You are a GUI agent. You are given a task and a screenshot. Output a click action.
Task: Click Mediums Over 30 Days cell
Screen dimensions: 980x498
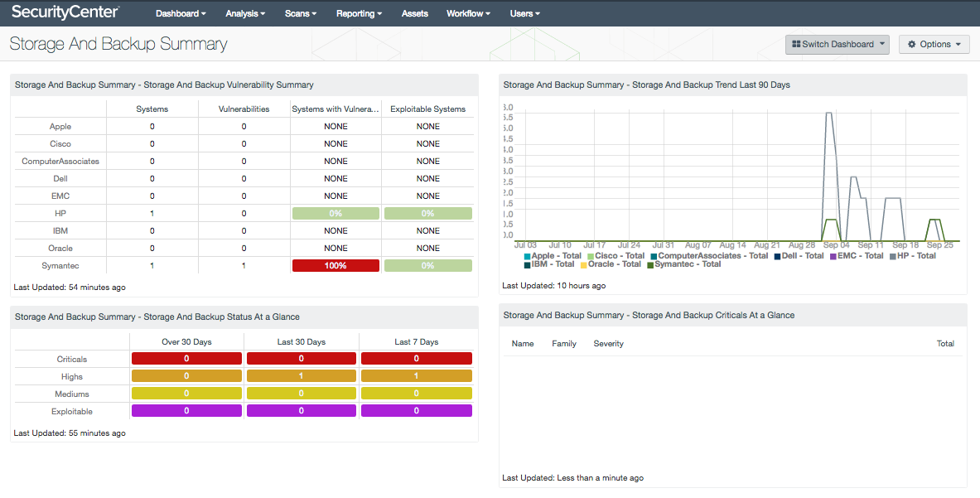(186, 394)
